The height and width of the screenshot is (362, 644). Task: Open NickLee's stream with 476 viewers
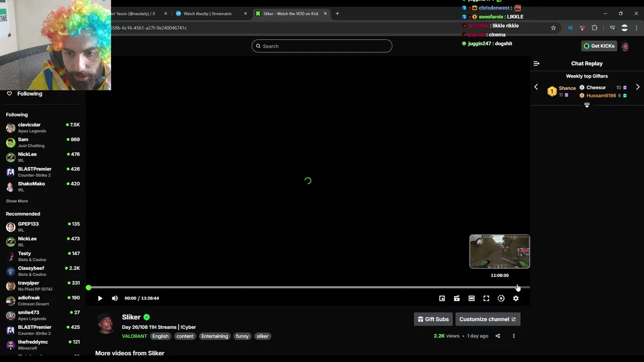[x=43, y=157]
